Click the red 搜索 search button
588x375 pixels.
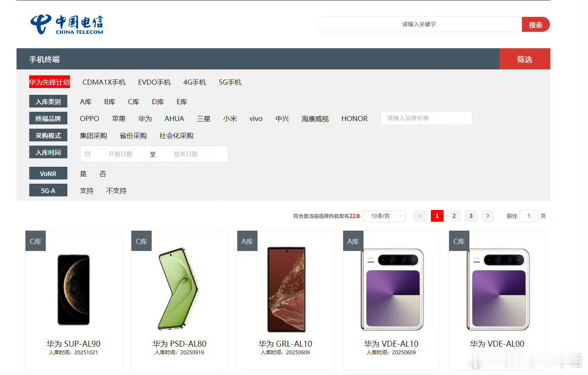pos(535,25)
